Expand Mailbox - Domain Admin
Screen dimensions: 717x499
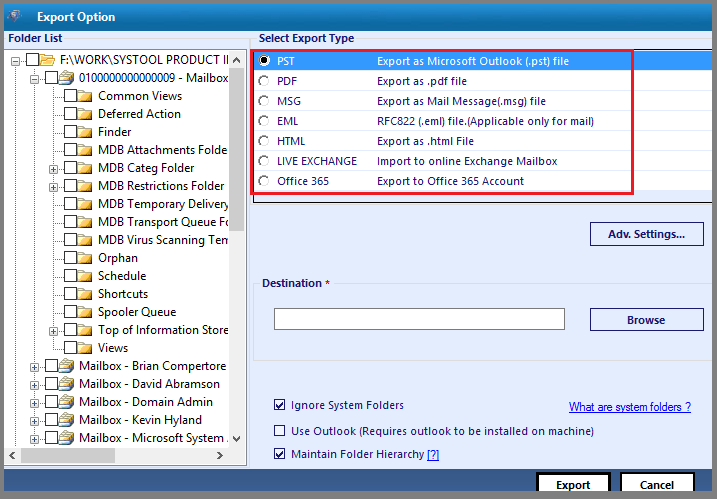point(34,403)
